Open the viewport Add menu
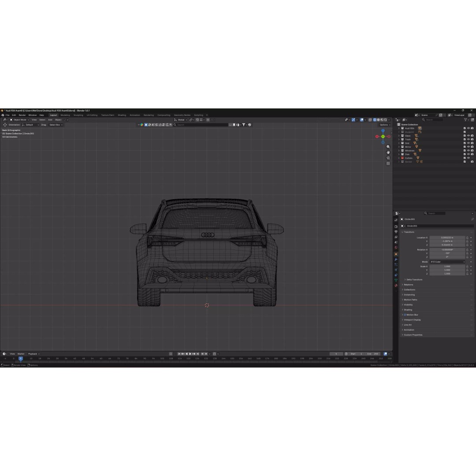The image size is (476, 476). tap(50, 120)
